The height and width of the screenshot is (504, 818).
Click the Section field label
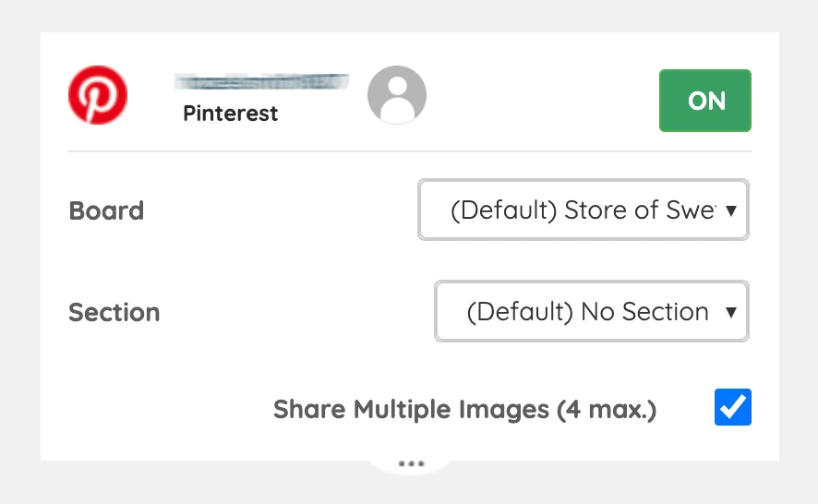(x=114, y=312)
